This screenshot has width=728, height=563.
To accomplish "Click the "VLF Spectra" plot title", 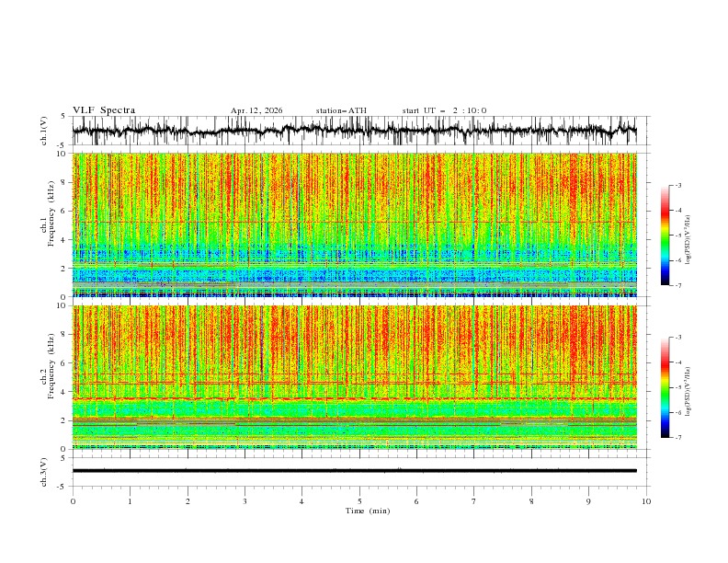I will click(x=104, y=110).
